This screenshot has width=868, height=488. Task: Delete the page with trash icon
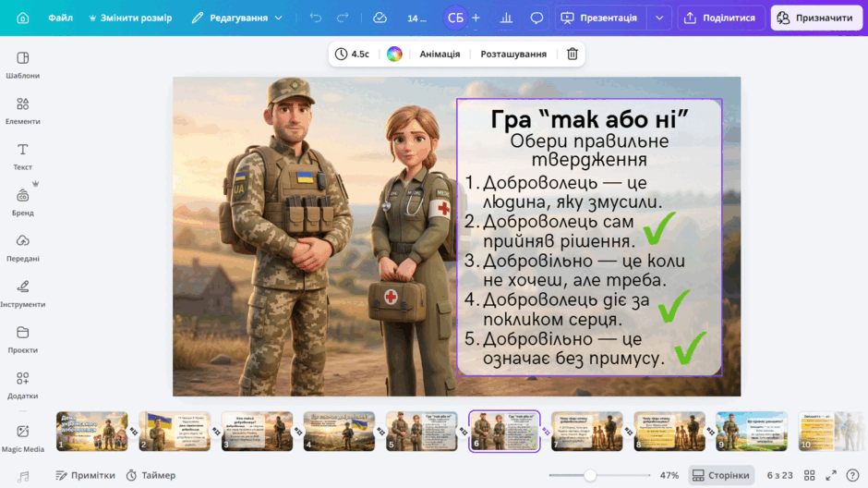pos(573,54)
